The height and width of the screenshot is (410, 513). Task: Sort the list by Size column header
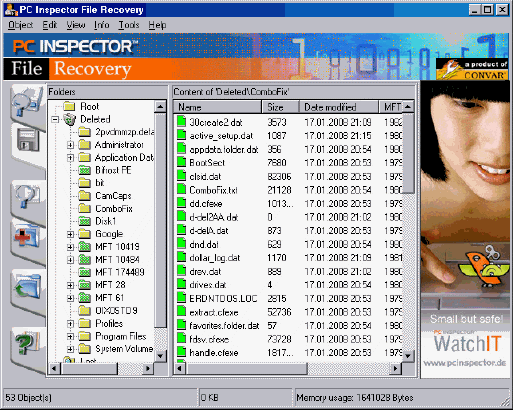[280, 107]
